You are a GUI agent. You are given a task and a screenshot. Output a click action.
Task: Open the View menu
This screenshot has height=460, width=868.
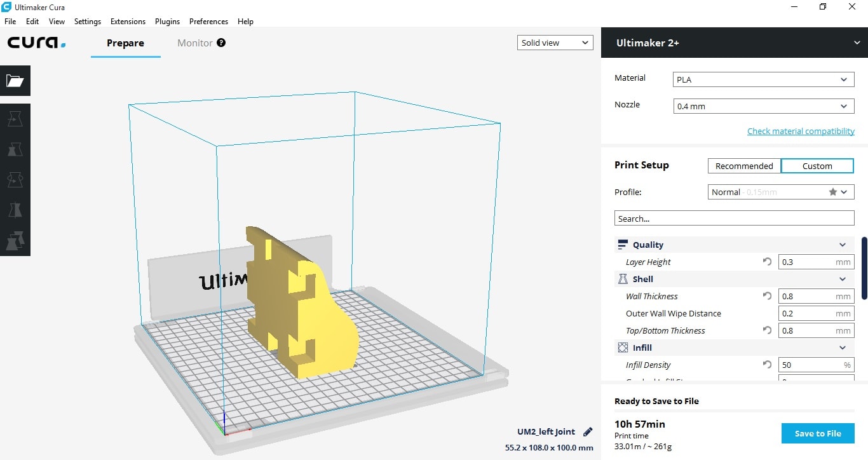(x=57, y=21)
